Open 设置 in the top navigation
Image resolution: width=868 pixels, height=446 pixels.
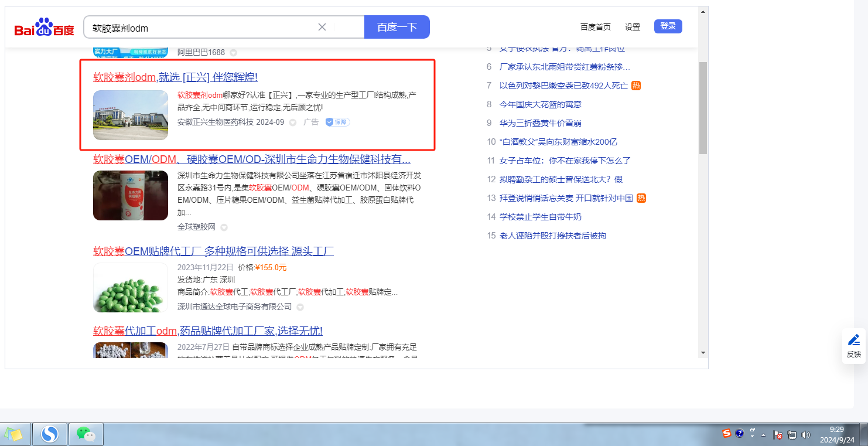click(633, 27)
